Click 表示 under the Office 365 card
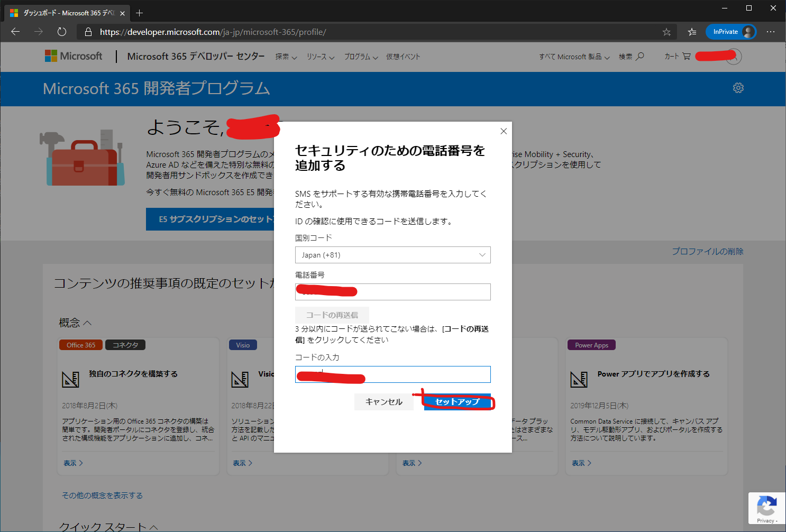Viewport: 786px width, 532px height. 74,463
